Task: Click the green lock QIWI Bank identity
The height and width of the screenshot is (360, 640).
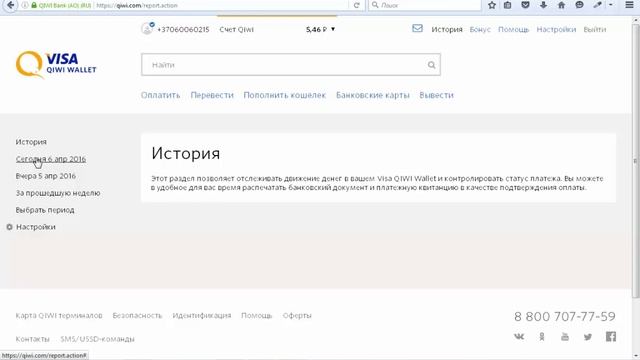Action: 61,6
